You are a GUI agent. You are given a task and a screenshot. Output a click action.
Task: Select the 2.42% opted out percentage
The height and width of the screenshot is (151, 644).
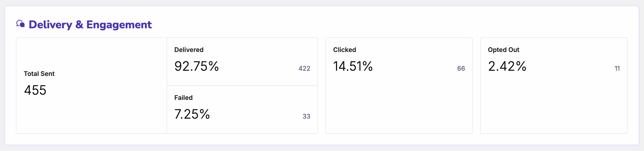507,66
